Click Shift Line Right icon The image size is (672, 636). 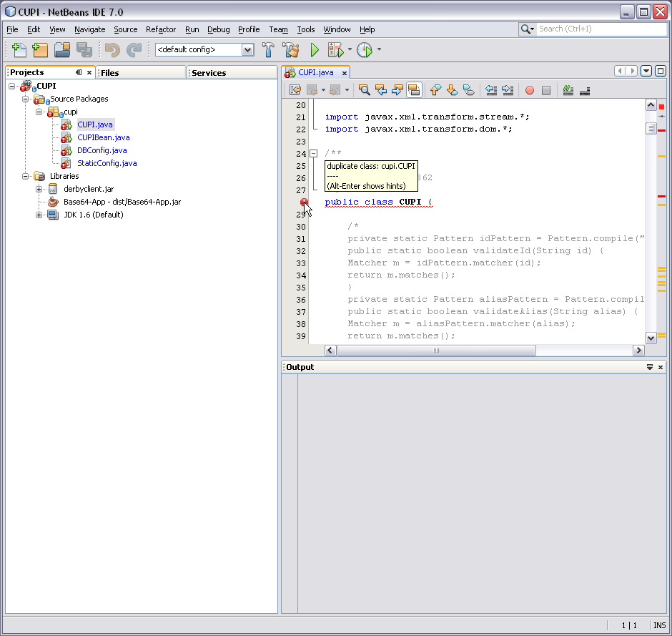pyautogui.click(x=508, y=90)
